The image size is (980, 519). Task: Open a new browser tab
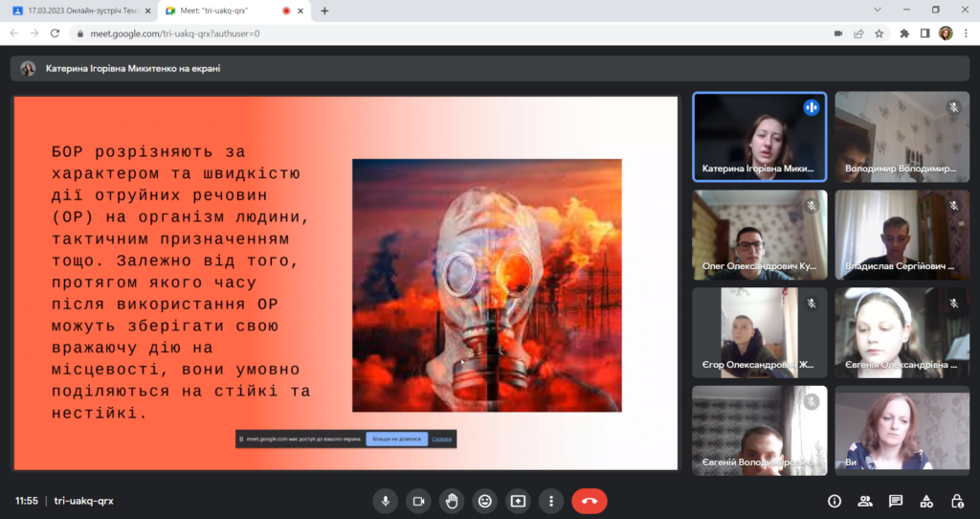tap(324, 11)
